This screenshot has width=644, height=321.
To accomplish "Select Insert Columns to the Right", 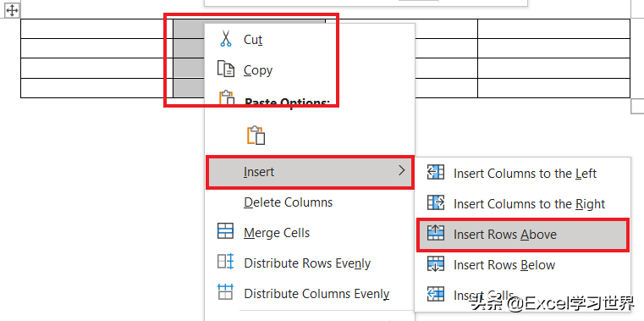I will pyautogui.click(x=522, y=203).
